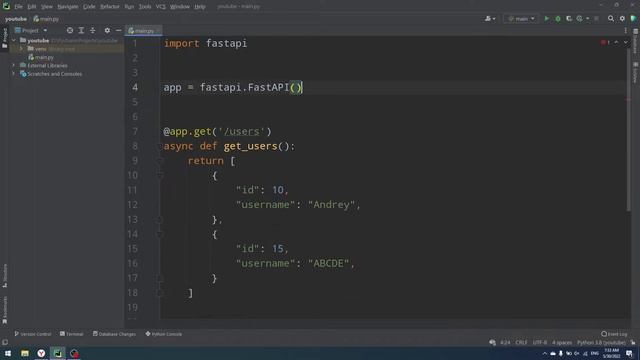Select the main.py editor tab
The height and width of the screenshot is (360, 640).
[x=144, y=31]
